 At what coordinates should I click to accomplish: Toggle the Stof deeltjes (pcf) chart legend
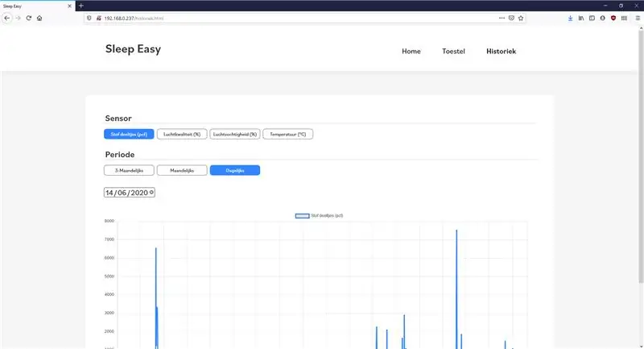319,215
